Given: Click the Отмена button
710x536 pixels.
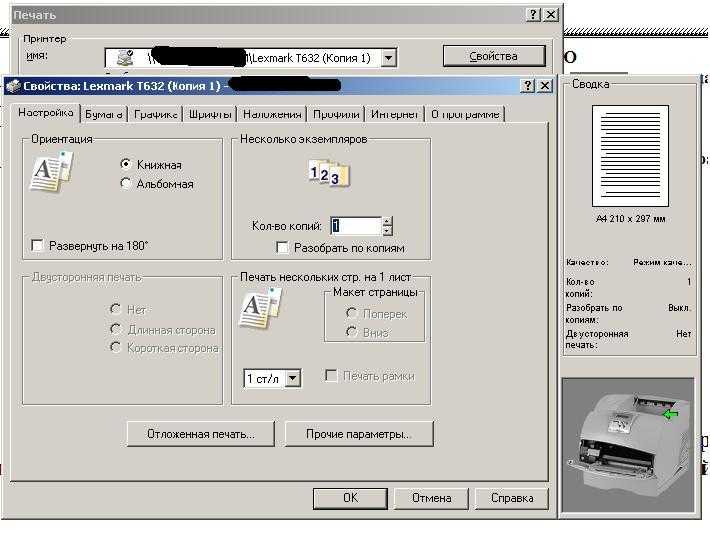Looking at the screenshot, I should click(x=432, y=498).
